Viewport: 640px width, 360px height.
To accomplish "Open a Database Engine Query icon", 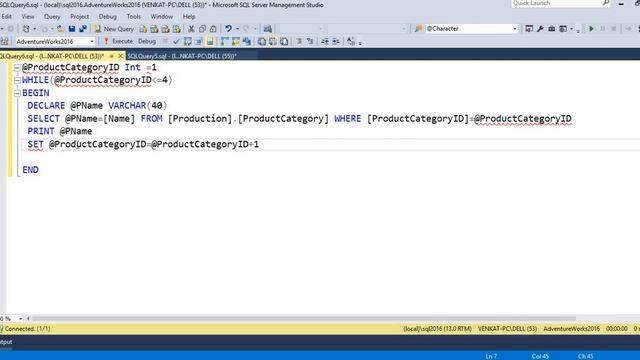I will pyautogui.click(x=143, y=29).
